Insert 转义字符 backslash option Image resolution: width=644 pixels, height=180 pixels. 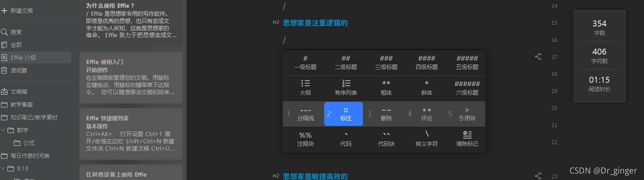point(427,139)
